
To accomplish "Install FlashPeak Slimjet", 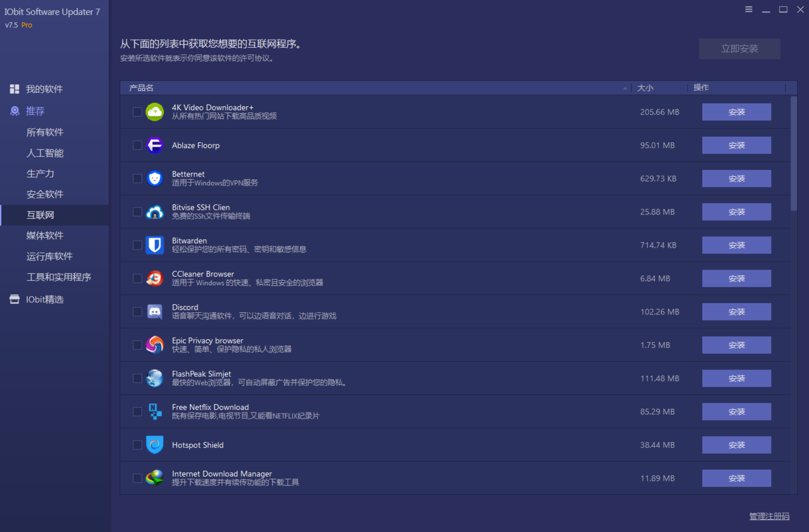I will point(736,378).
